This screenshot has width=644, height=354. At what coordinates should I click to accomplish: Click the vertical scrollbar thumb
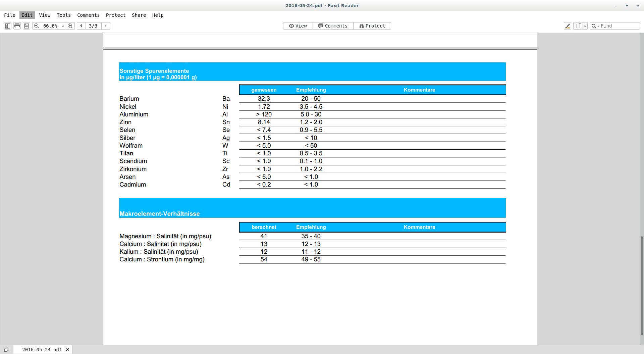pyautogui.click(x=642, y=285)
